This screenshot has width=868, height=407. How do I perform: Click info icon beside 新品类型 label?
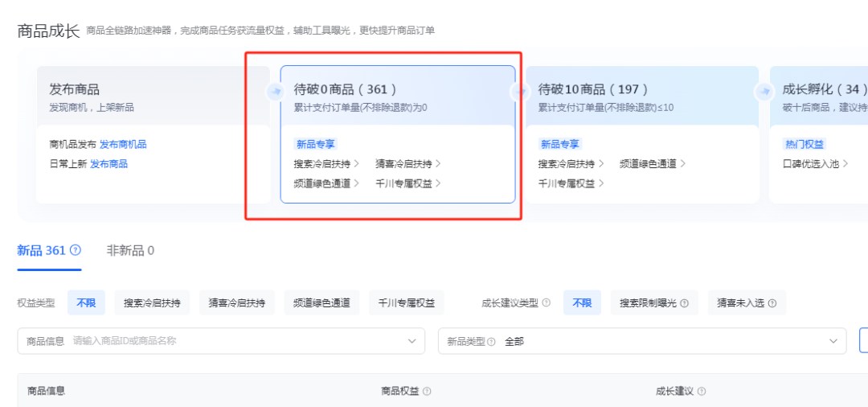(x=490, y=341)
